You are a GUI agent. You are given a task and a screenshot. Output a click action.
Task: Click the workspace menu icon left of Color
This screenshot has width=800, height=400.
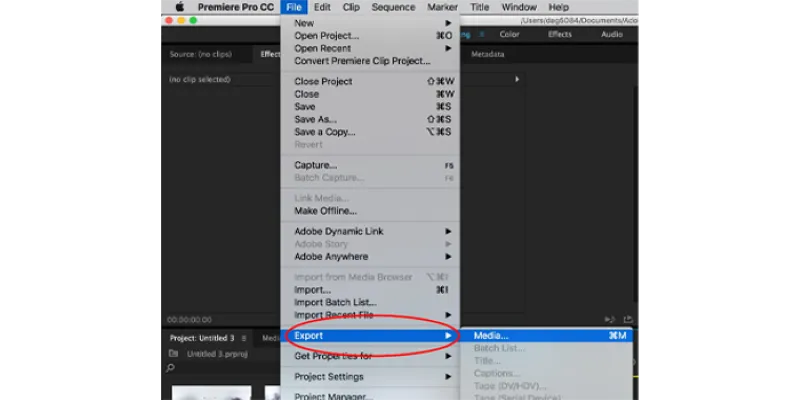click(481, 34)
